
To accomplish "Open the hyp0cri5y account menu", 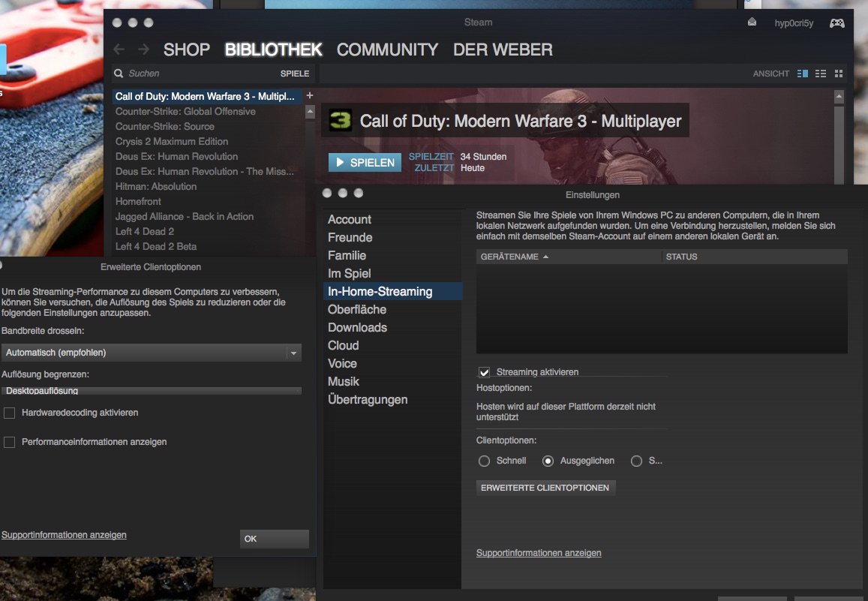I will point(794,23).
